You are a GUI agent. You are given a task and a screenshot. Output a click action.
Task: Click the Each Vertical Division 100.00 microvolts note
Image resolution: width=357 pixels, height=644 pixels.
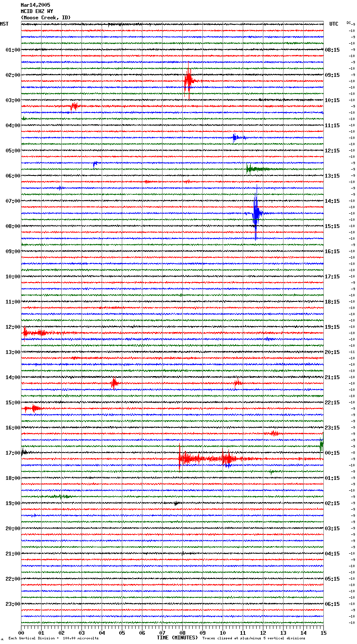tap(54, 638)
